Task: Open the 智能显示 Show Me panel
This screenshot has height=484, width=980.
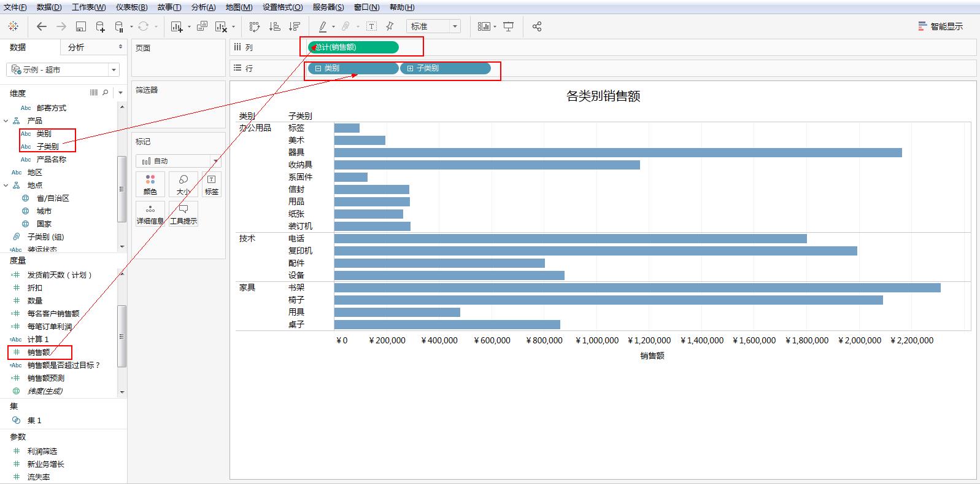Action: click(941, 26)
